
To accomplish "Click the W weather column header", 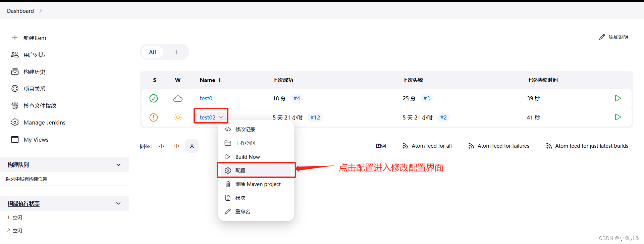I will 178,80.
